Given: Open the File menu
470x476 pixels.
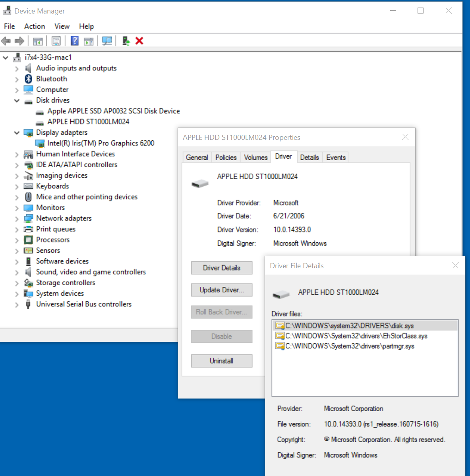Looking at the screenshot, I should tap(10, 26).
